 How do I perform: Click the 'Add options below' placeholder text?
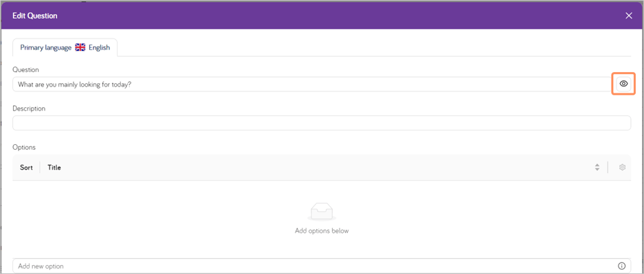point(322,231)
